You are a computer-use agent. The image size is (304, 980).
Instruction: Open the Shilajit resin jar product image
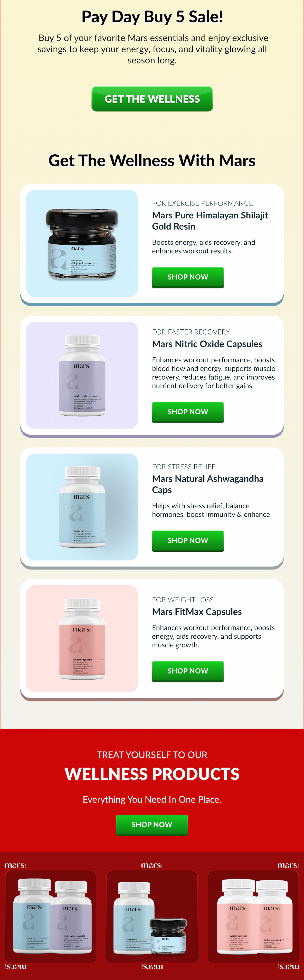(82, 243)
